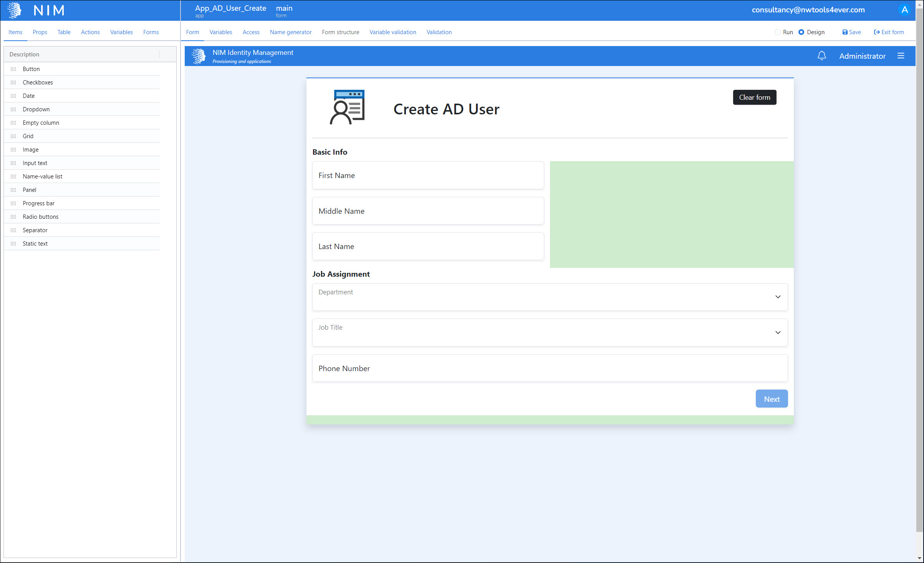Click the notification bell icon
The height and width of the screenshot is (563, 924).
(821, 56)
